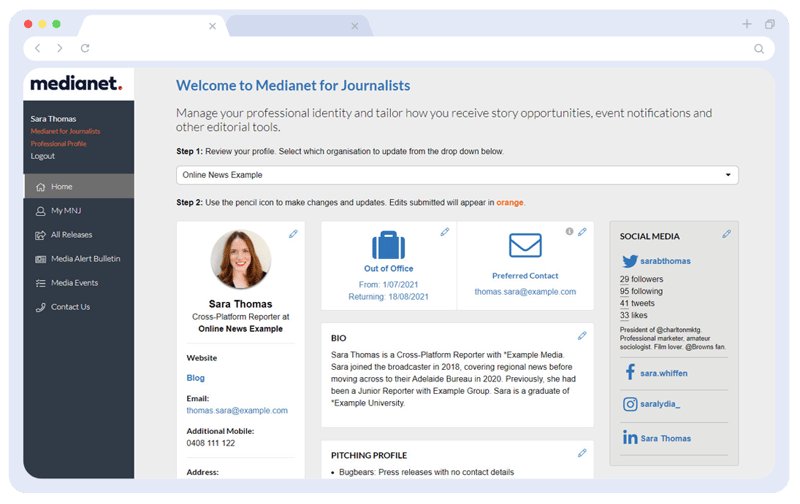Image resolution: width=800 pixels, height=504 pixels.
Task: Click the Contact Us phone icon
Action: [x=40, y=307]
